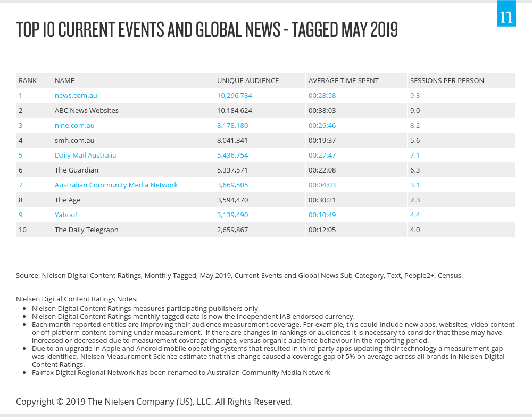The width and height of the screenshot is (532, 417).
Task: Click unique audience value 5,436,754
Action: (232, 156)
